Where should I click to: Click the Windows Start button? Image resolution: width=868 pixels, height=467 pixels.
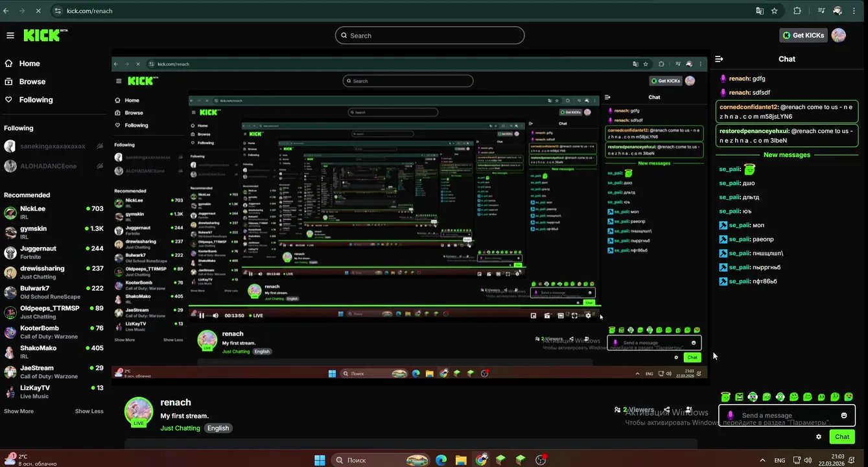320,460
